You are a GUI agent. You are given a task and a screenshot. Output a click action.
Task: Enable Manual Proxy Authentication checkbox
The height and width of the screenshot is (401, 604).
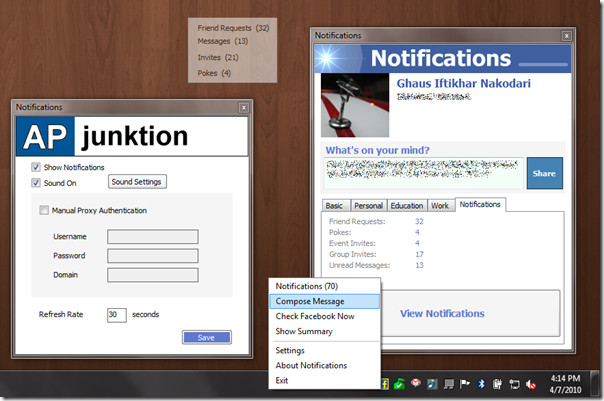pyautogui.click(x=44, y=210)
